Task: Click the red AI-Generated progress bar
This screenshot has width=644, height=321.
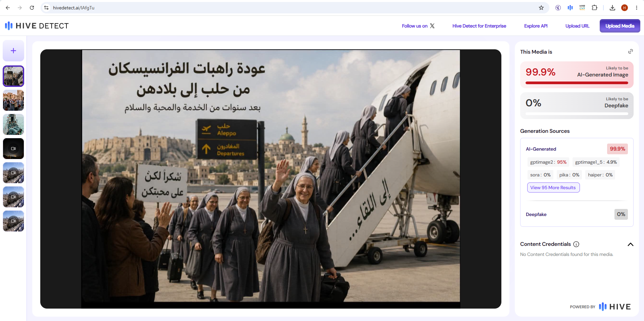Action: 577,83
